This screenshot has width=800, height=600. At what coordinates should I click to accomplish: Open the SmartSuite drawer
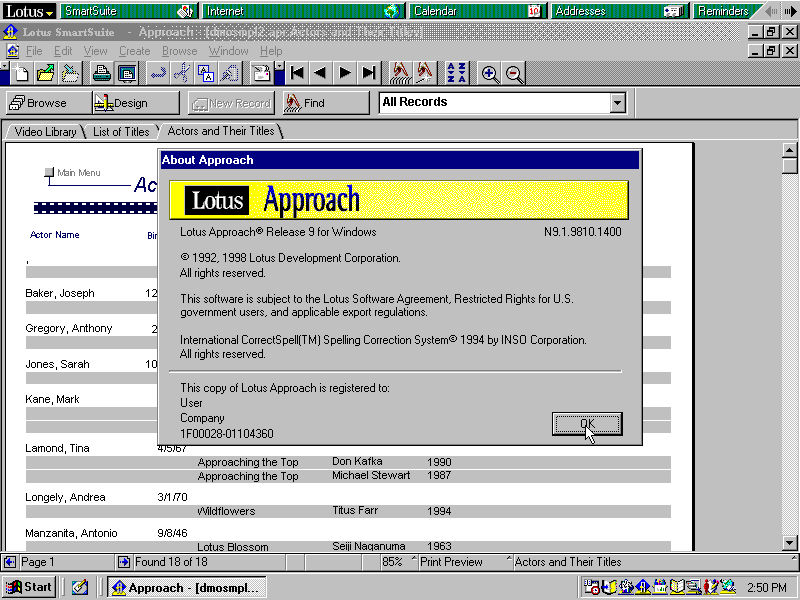coord(128,11)
